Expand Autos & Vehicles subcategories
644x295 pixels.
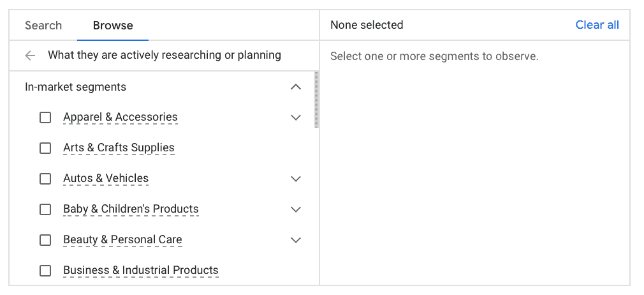point(295,179)
